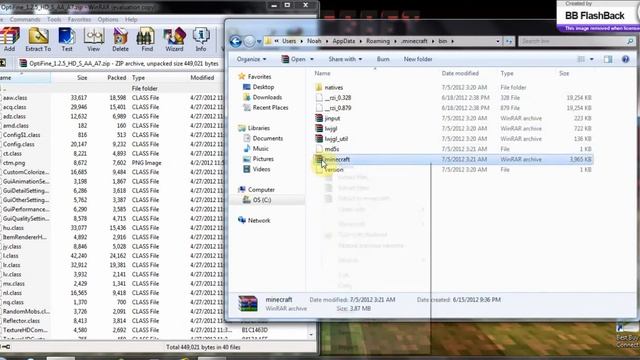Click Burn in Explorer toolbar
Screen dimensions: 640x360
(383, 59)
